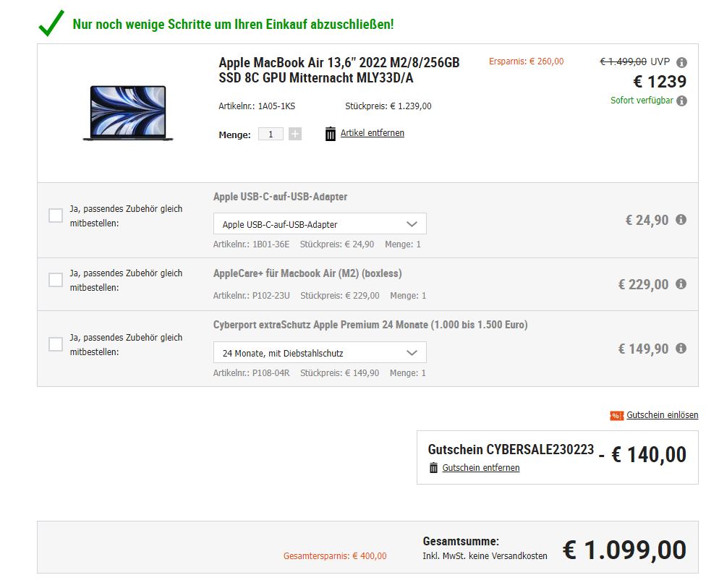Click info icon beside € 149,90
Image resolution: width=706 pixels, height=588 pixels.
681,349
